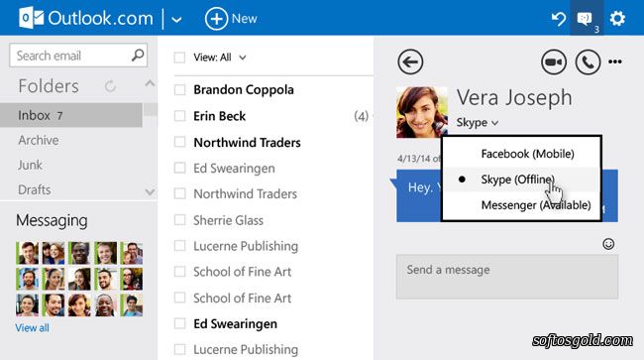The width and height of the screenshot is (644, 360).
Task: Click Vera Joseph's profile photo
Action: (422, 112)
